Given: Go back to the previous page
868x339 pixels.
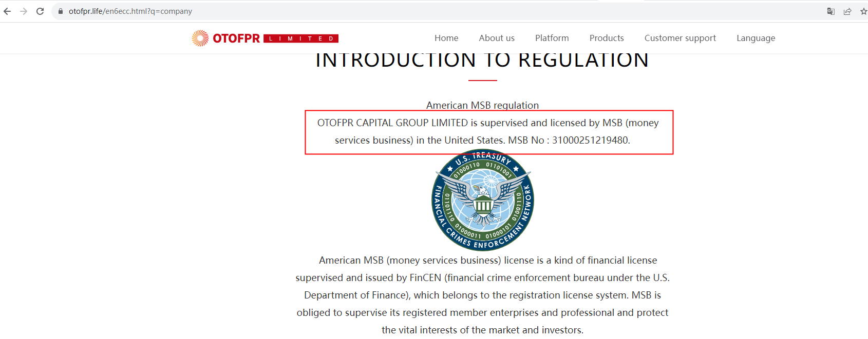Looking at the screenshot, I should (7, 11).
